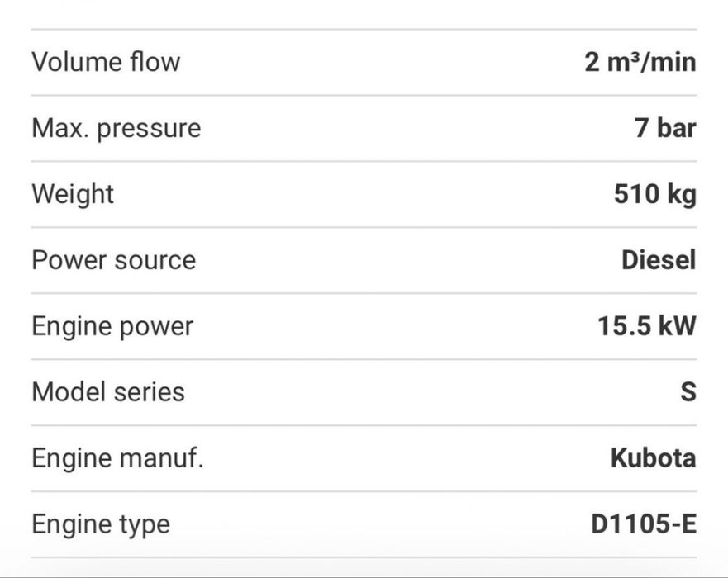Select the Kubota value
This screenshot has height=578, width=728.
coord(653,458)
